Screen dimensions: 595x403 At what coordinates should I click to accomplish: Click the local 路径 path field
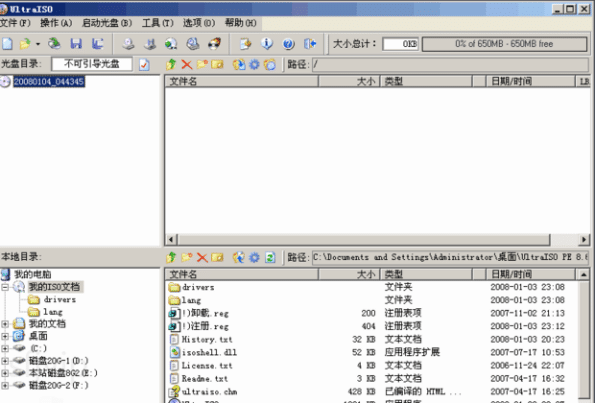tap(450, 258)
